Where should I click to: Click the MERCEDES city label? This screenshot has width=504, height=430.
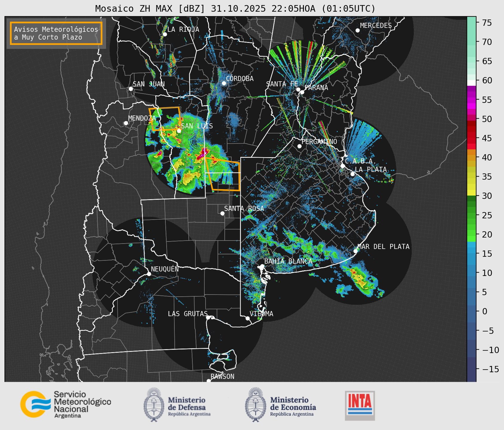(376, 26)
